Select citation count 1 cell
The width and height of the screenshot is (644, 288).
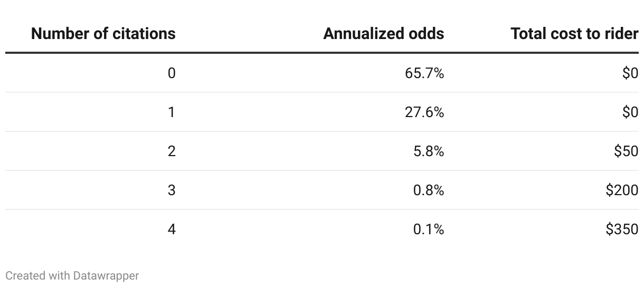click(172, 112)
